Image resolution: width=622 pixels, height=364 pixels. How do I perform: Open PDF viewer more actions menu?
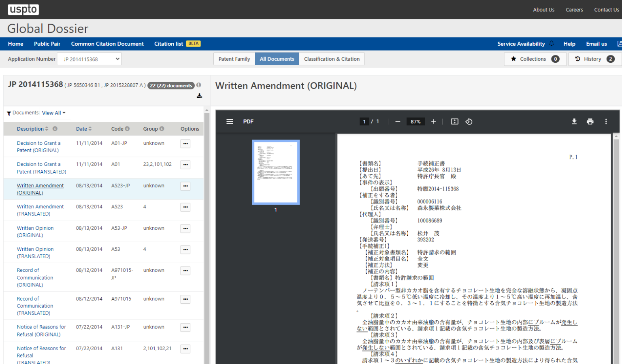point(606,121)
